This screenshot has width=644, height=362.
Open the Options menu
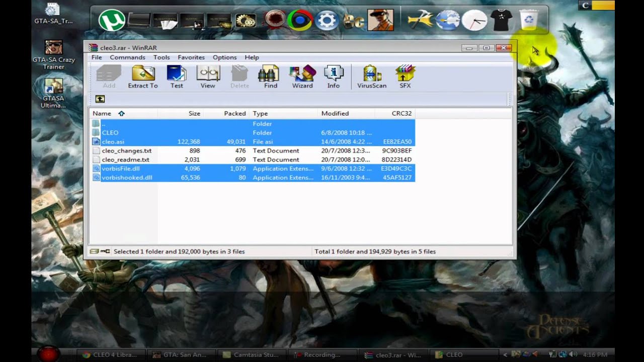[x=224, y=57]
